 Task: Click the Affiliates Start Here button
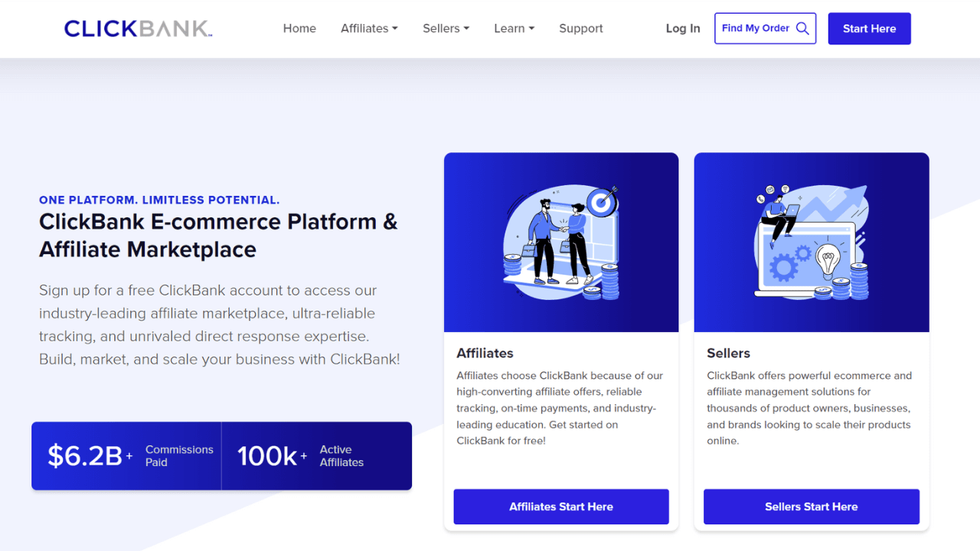tap(561, 507)
